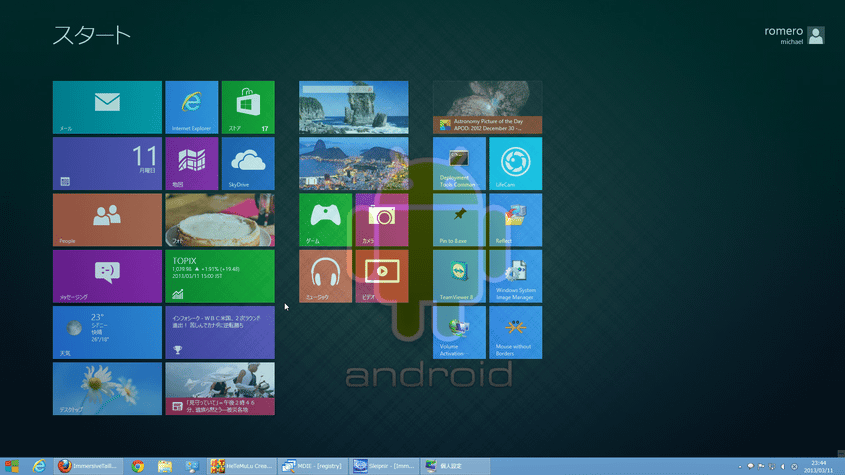Launch the Pin to 8.exe tile
The image size is (845, 475).
(x=459, y=220)
